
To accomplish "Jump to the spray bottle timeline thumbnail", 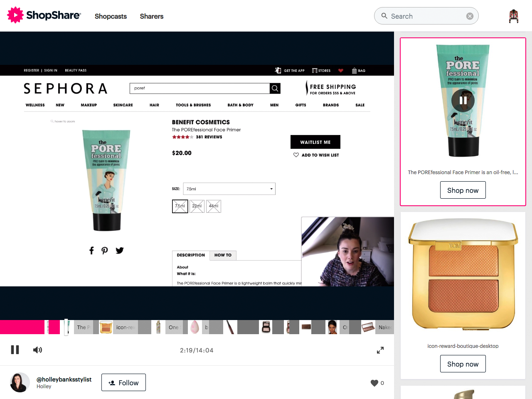I will click(x=158, y=327).
